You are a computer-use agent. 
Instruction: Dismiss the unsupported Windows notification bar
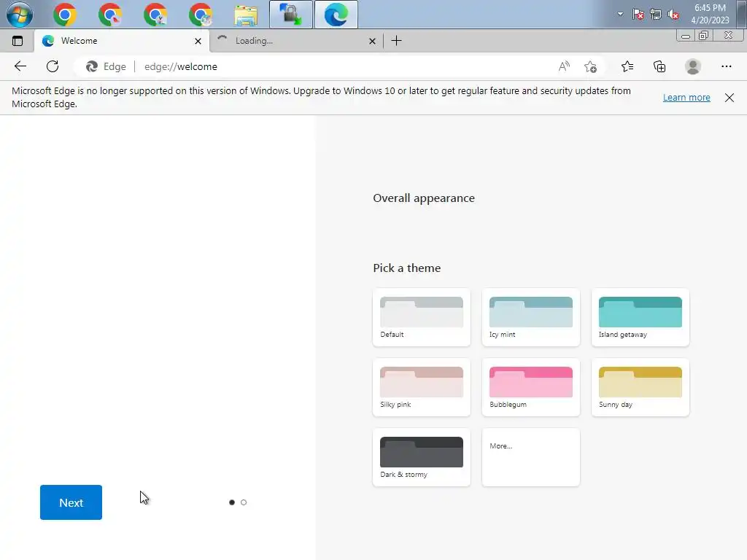coord(729,98)
